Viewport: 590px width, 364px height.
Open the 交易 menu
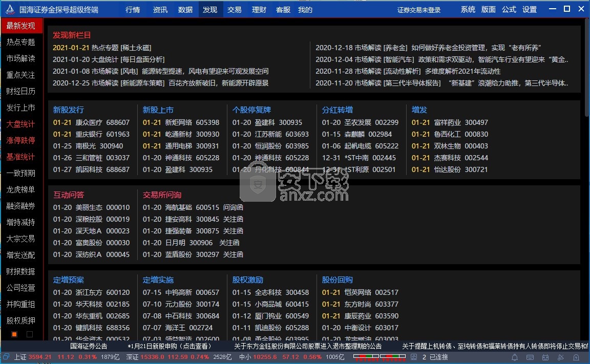click(x=235, y=10)
